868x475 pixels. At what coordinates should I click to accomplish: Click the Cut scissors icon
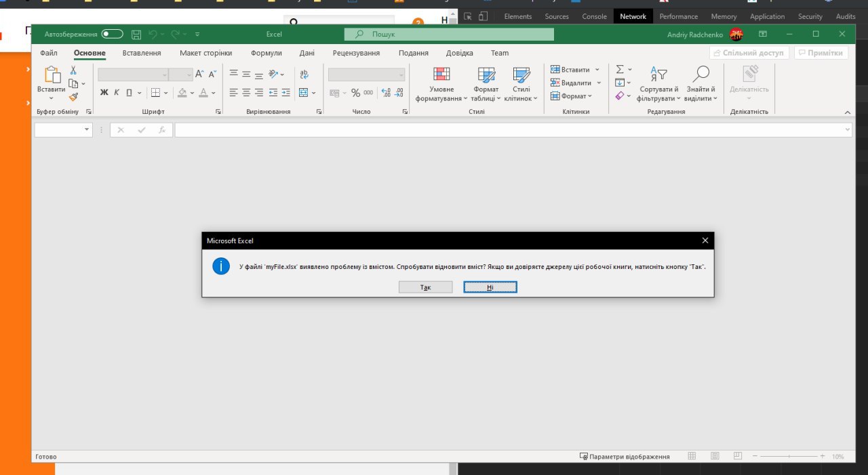pyautogui.click(x=73, y=70)
